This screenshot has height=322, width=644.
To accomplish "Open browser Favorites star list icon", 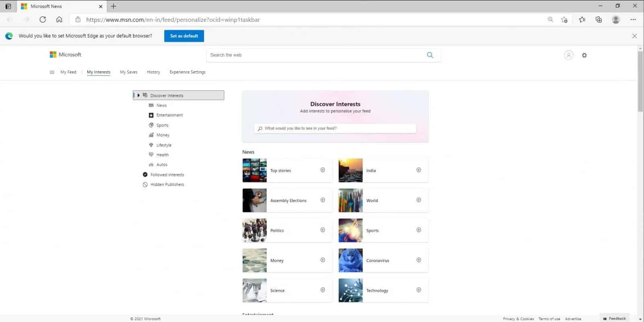I will coord(582,19).
